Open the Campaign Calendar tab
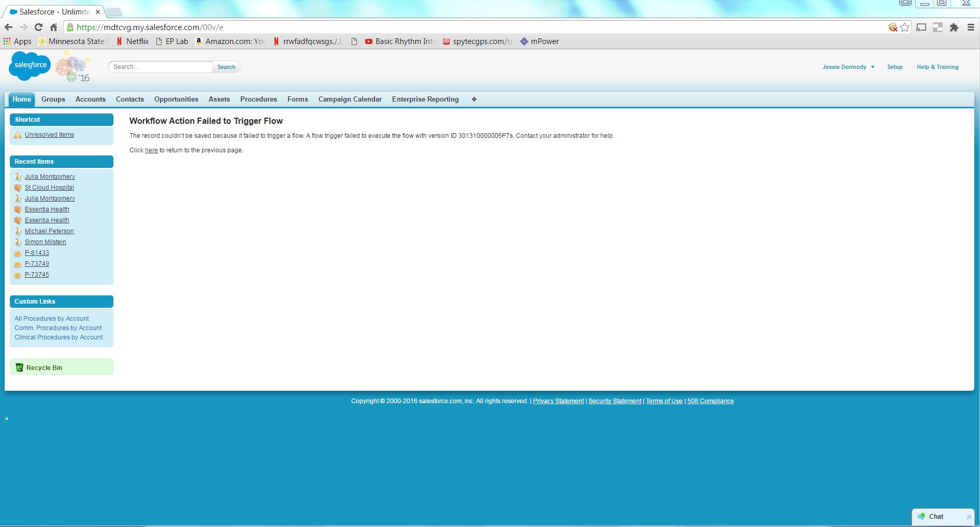 pos(350,99)
